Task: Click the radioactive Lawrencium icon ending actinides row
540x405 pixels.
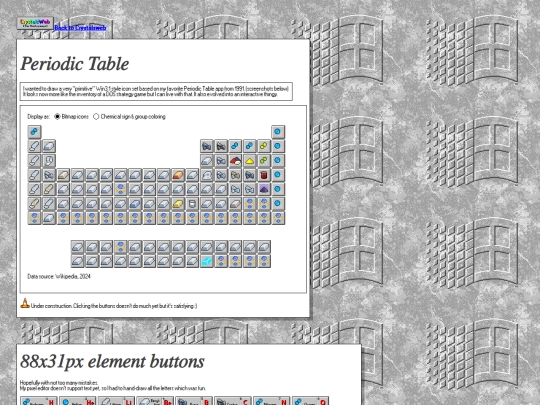Action: (264, 261)
